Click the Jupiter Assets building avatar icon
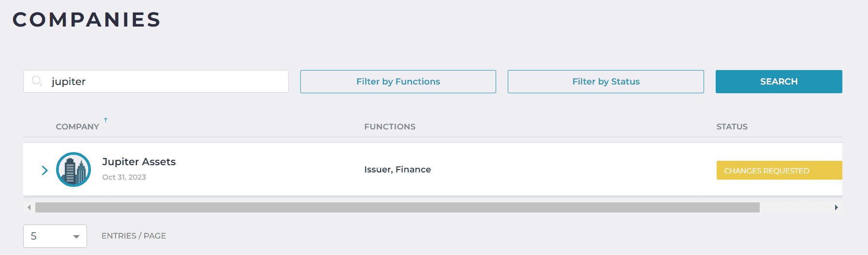This screenshot has height=255, width=868. [74, 170]
